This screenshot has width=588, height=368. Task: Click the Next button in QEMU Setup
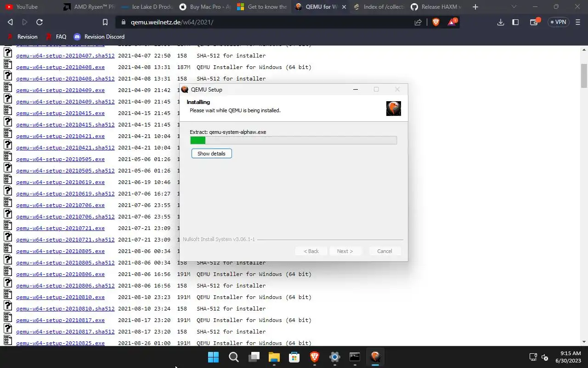click(345, 251)
